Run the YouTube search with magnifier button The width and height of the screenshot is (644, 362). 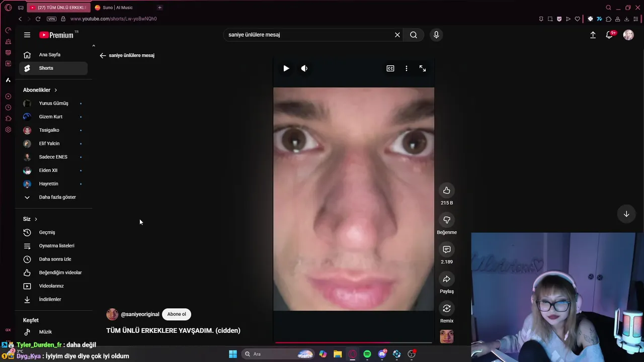coord(414,35)
